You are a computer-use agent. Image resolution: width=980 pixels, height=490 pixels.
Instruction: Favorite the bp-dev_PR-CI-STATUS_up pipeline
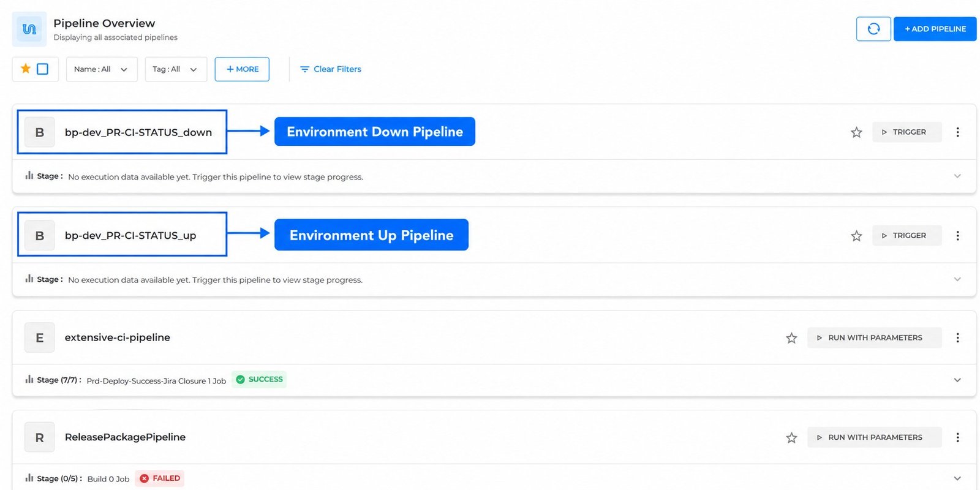[856, 236]
